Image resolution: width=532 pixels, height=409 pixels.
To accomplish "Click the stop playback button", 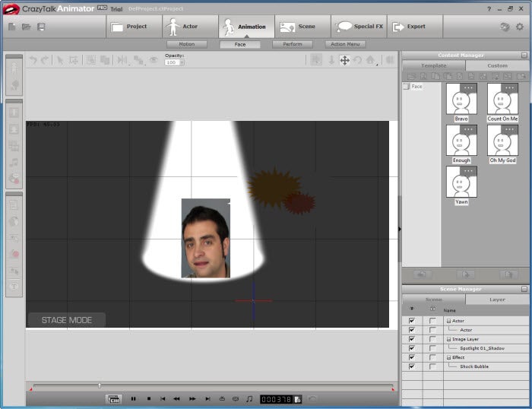I will (x=149, y=398).
